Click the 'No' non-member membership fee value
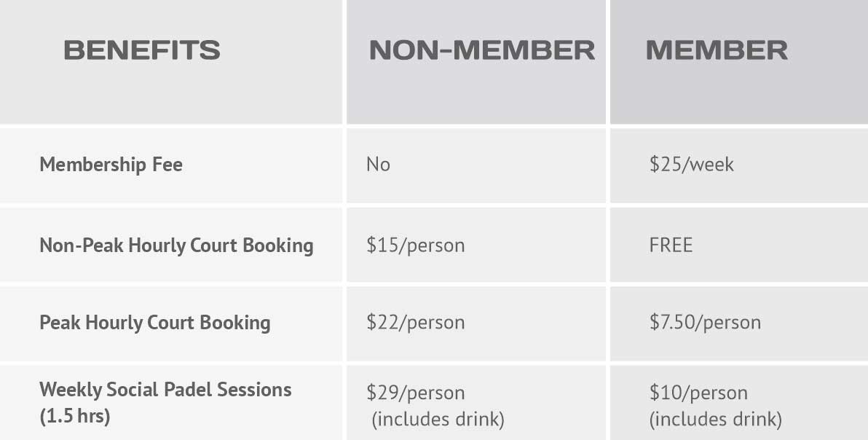868x440 pixels. click(x=378, y=165)
